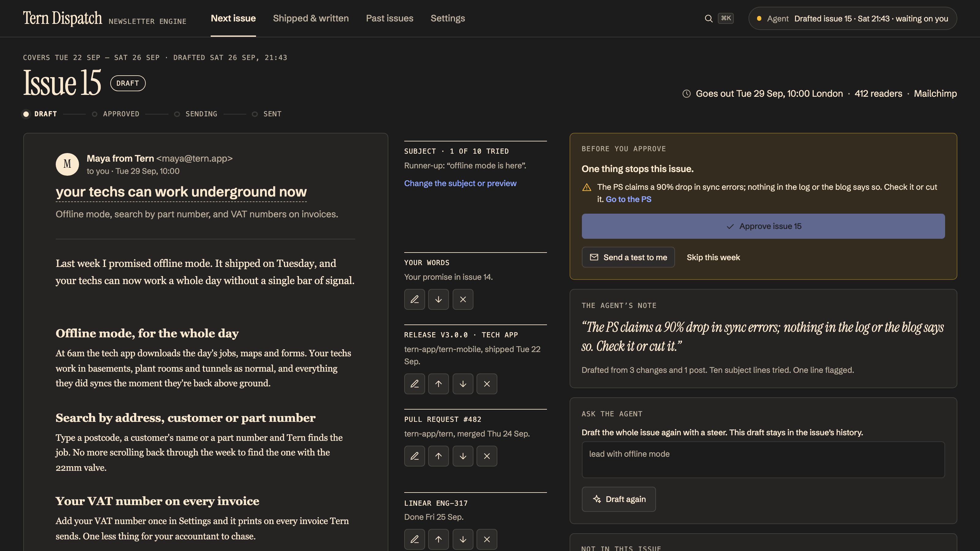Click the Sent stage in progress tracker
The height and width of the screenshot is (551, 980).
[x=267, y=114]
